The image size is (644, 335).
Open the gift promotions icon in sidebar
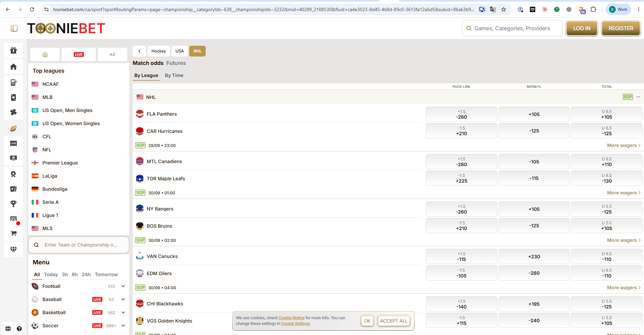[13, 50]
